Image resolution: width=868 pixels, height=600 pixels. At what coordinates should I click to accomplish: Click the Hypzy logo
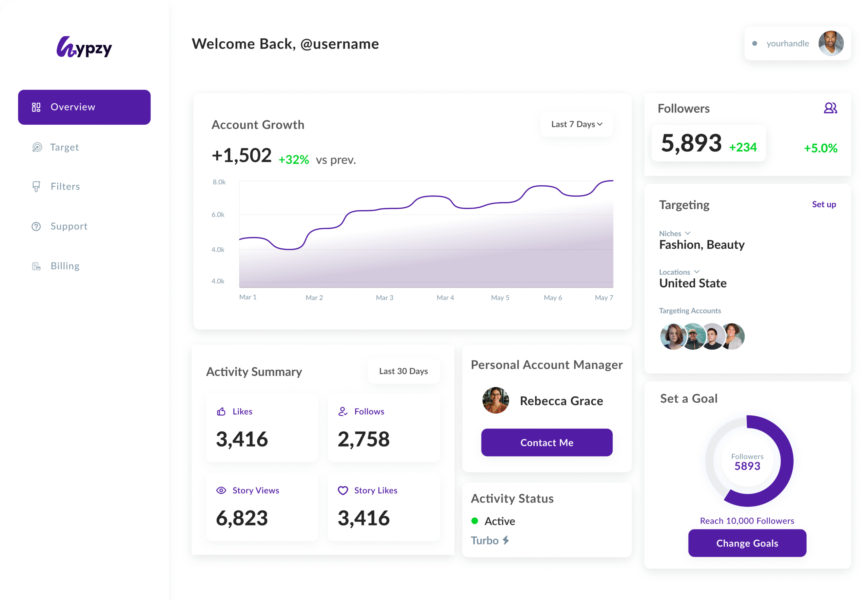[84, 47]
